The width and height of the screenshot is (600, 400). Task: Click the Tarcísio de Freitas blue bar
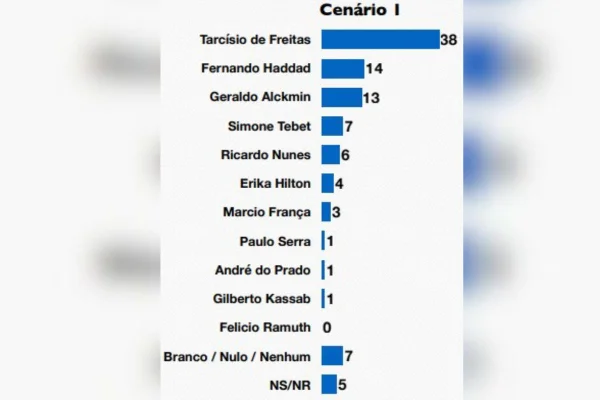pos(380,40)
